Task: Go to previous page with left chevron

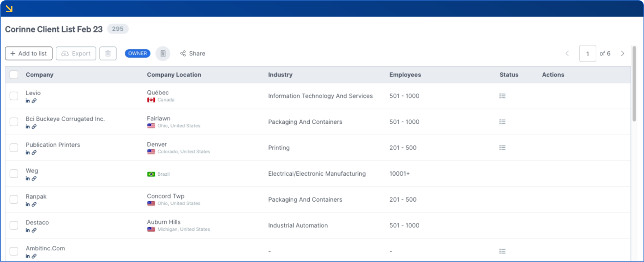Action: pos(567,54)
